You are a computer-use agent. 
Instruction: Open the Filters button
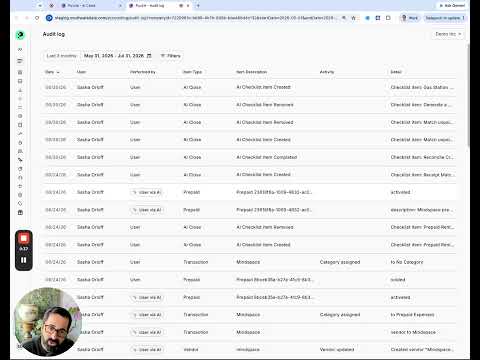click(171, 56)
